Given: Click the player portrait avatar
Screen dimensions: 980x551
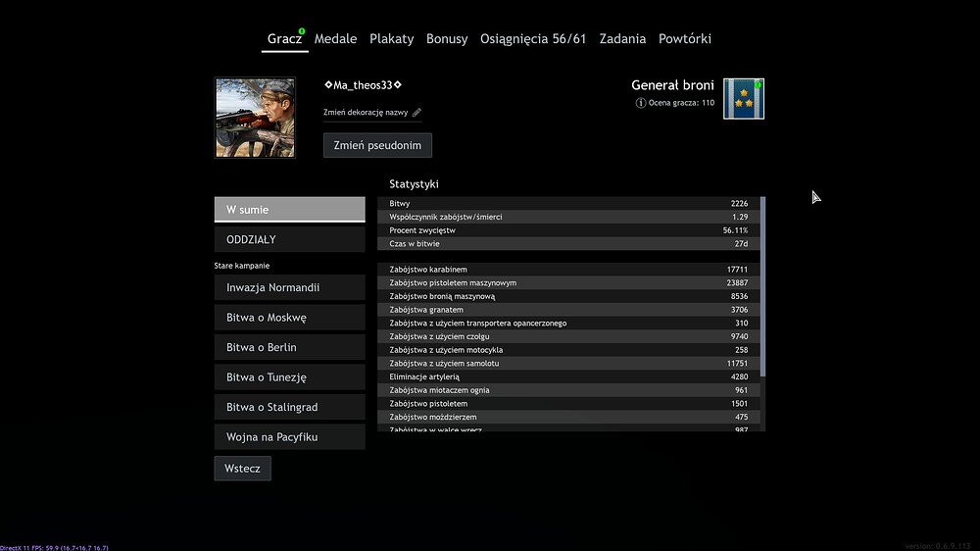Looking at the screenshot, I should click(255, 118).
